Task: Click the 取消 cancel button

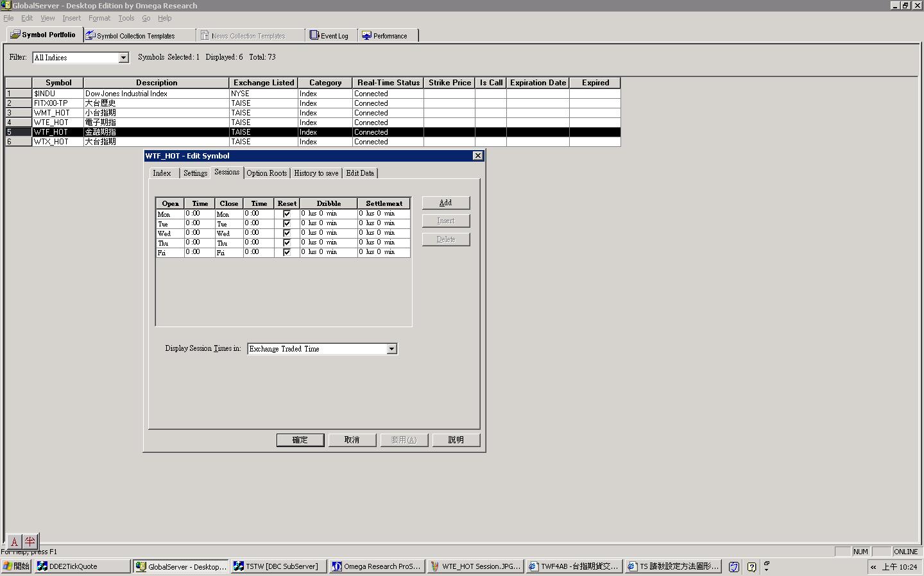Action: (x=352, y=440)
